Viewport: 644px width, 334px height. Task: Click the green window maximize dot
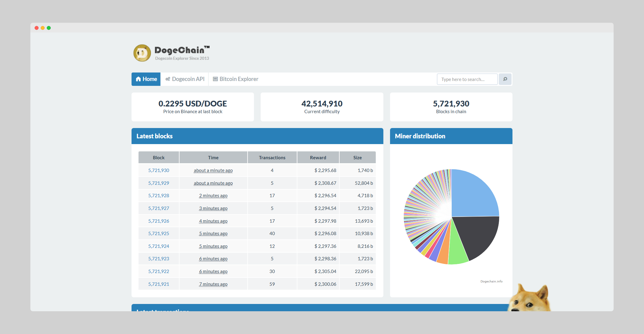click(x=49, y=28)
